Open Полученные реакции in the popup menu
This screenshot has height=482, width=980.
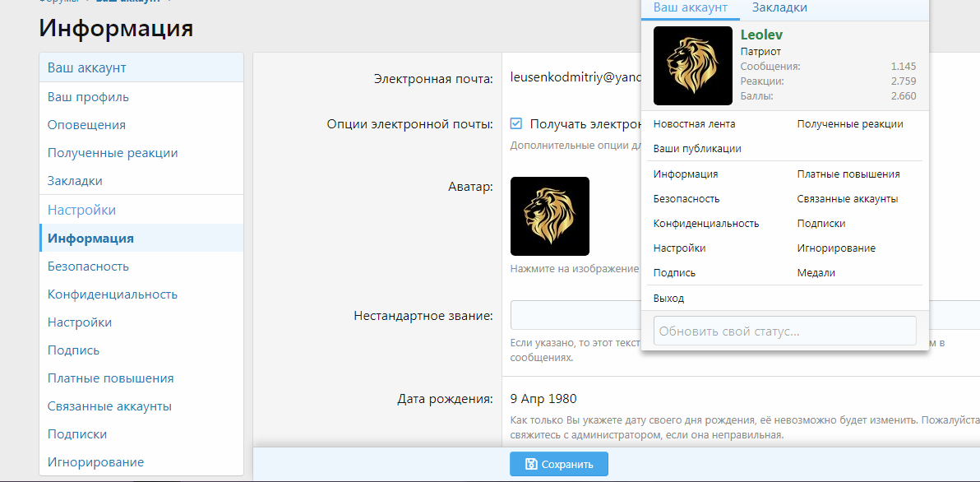(x=850, y=123)
